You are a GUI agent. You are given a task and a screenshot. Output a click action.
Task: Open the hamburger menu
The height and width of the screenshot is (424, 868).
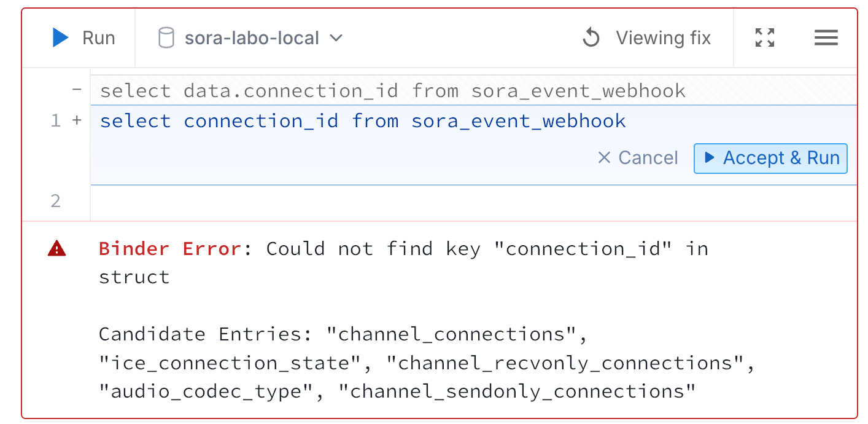(x=826, y=38)
